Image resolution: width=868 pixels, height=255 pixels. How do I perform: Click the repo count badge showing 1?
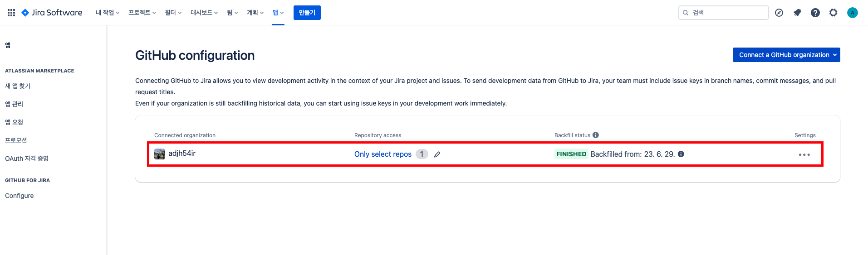422,154
